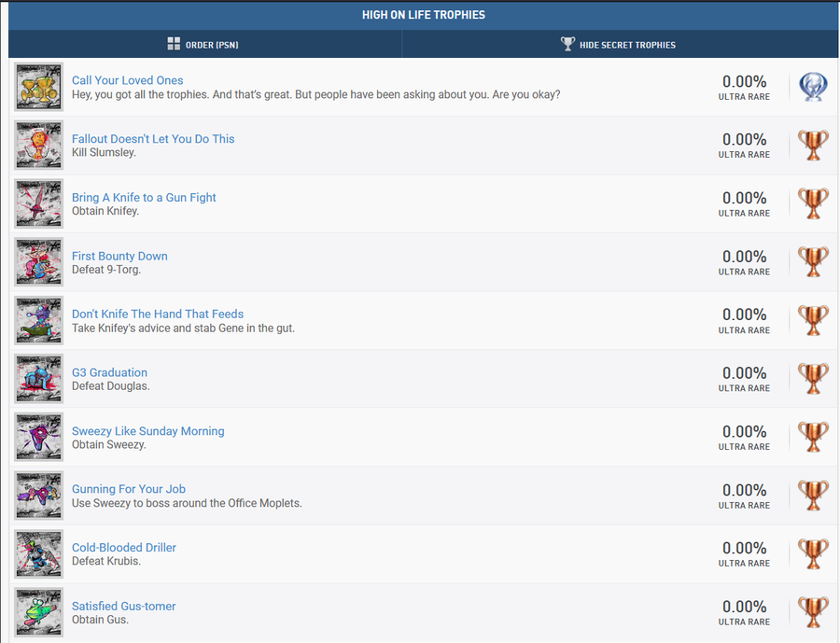Click the bronze trophy icon beside G3 Graduation
The height and width of the screenshot is (643, 840).
pos(813,379)
